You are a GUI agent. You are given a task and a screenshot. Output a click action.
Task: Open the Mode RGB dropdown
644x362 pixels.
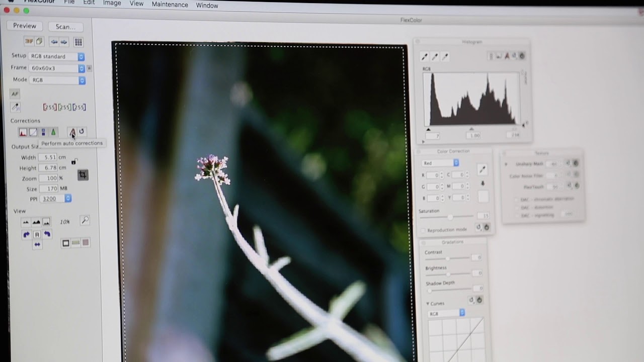tap(57, 80)
